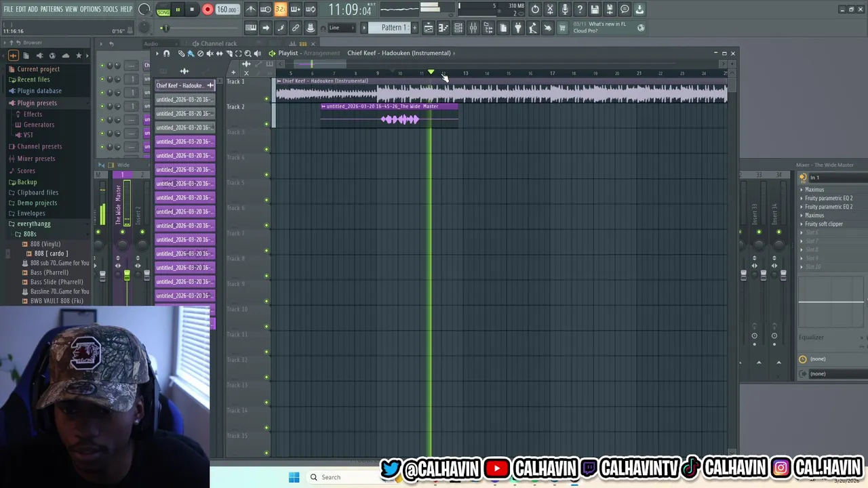Open the FILE menu
Viewport: 868px width, 488px height.
click(8, 9)
